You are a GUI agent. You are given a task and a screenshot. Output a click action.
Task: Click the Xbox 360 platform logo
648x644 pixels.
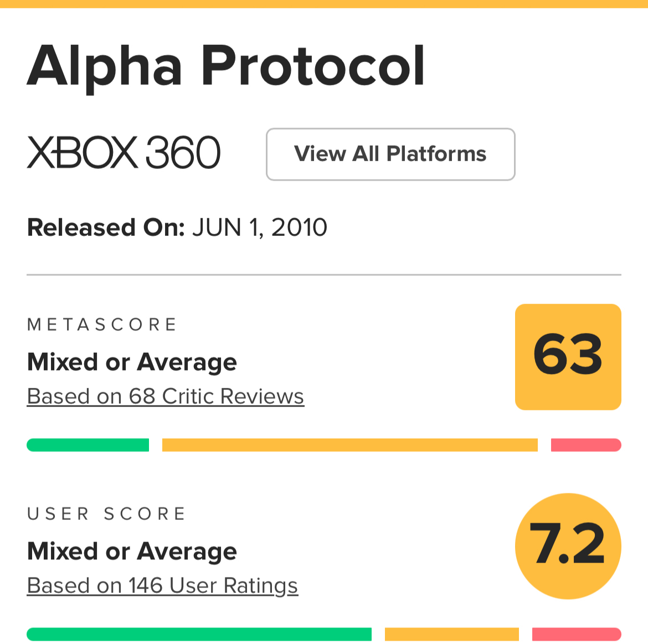click(124, 153)
